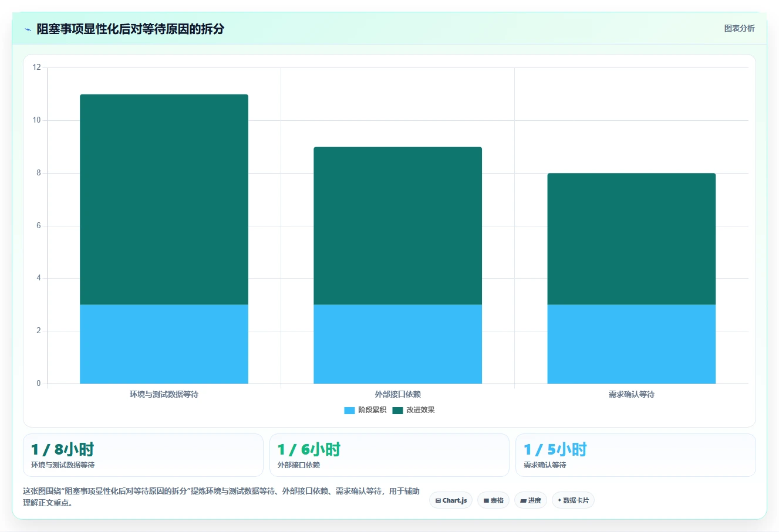Click the 进度 tag chip
779x532 pixels.
531,500
